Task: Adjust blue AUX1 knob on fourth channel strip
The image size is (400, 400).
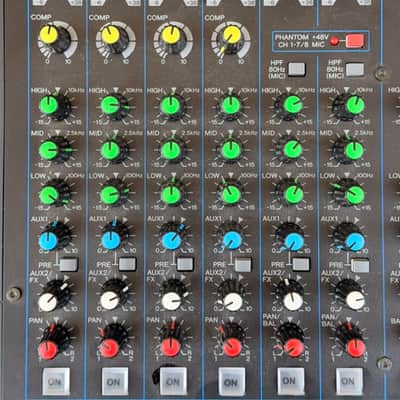Action: 232,241
